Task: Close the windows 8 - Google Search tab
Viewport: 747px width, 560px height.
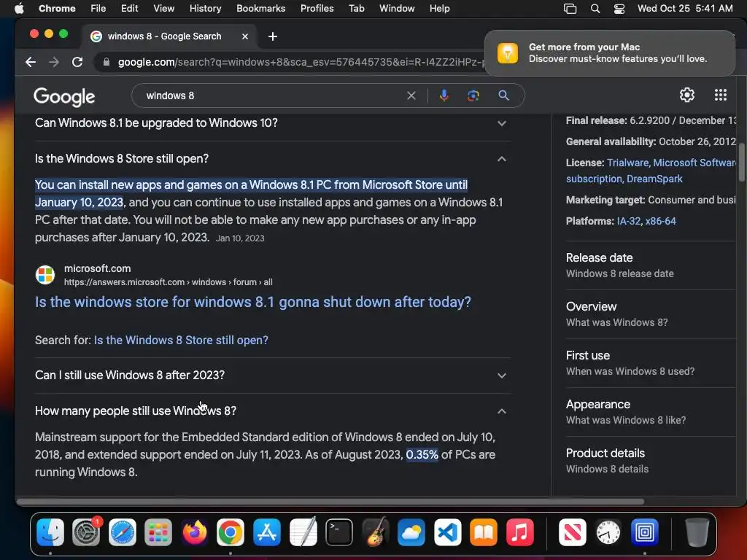Action: pos(245,36)
